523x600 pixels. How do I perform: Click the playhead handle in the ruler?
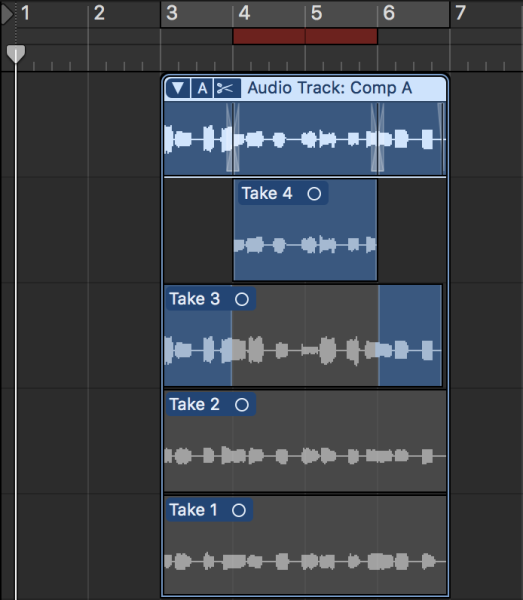[16, 54]
